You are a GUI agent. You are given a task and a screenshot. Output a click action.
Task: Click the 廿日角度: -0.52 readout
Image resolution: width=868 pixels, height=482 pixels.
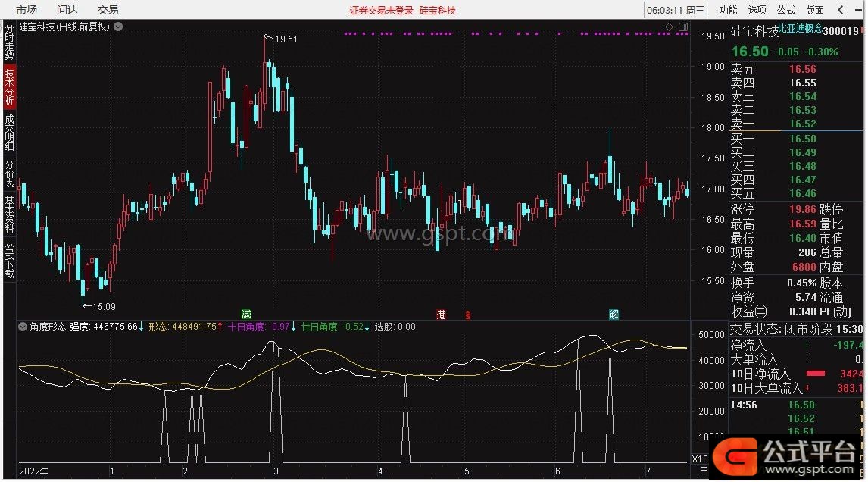[x=336, y=327]
